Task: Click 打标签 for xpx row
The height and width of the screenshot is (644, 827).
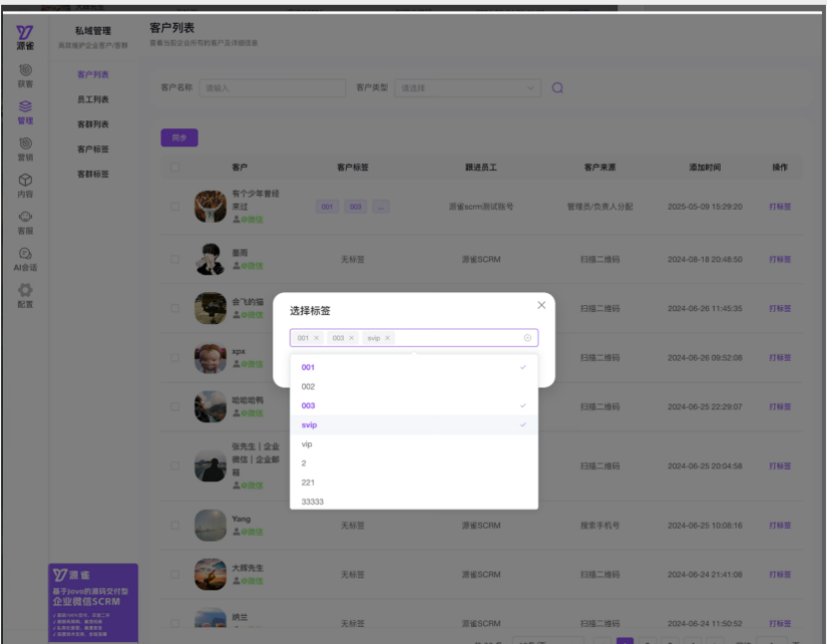Action: (779, 357)
